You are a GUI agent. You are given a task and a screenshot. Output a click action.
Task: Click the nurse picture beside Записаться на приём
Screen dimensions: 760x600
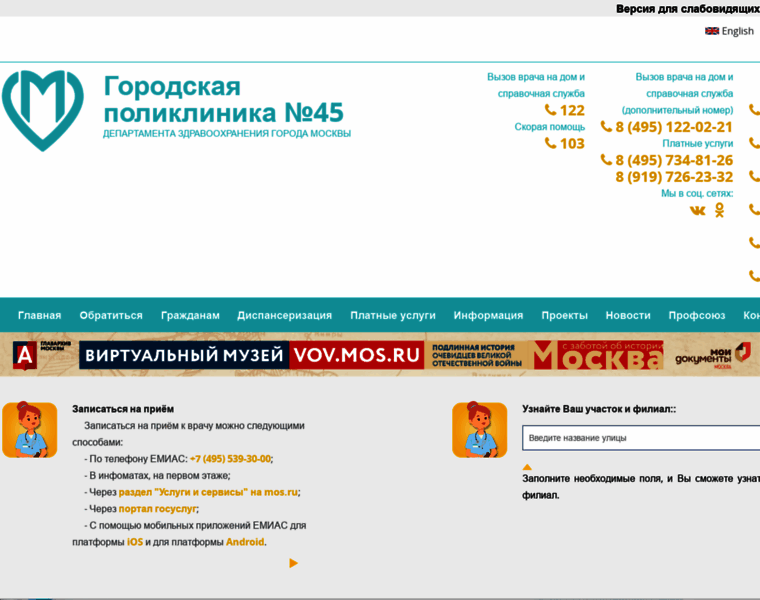click(x=30, y=429)
